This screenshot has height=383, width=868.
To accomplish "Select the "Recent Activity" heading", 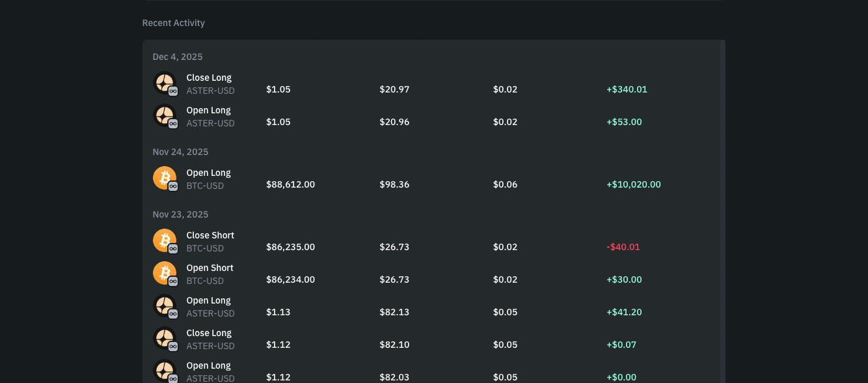I will (x=174, y=23).
